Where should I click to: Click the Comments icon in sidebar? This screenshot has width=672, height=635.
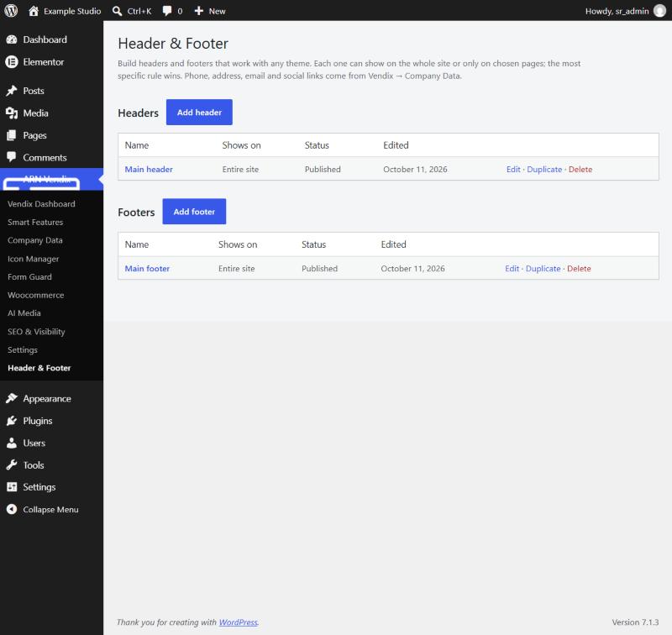coord(12,157)
